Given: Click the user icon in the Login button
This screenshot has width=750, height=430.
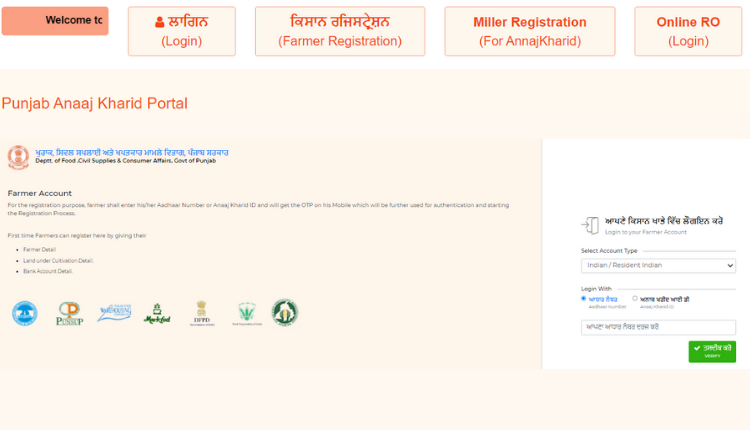Looking at the screenshot, I should [x=160, y=22].
